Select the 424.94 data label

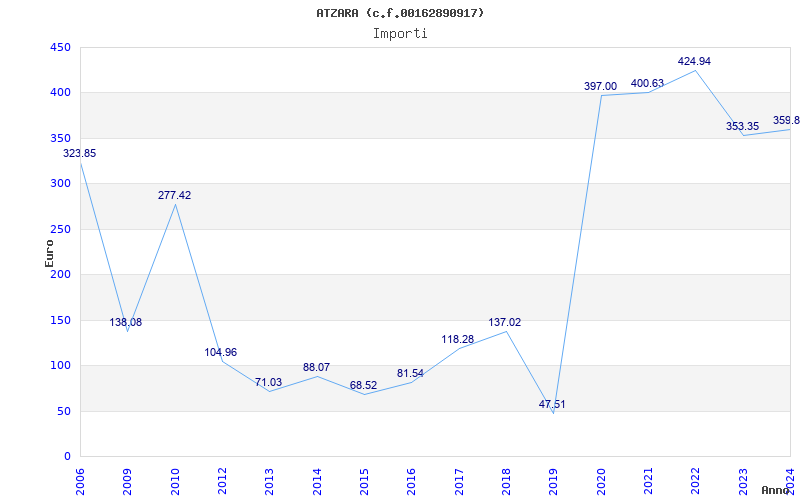point(694,62)
